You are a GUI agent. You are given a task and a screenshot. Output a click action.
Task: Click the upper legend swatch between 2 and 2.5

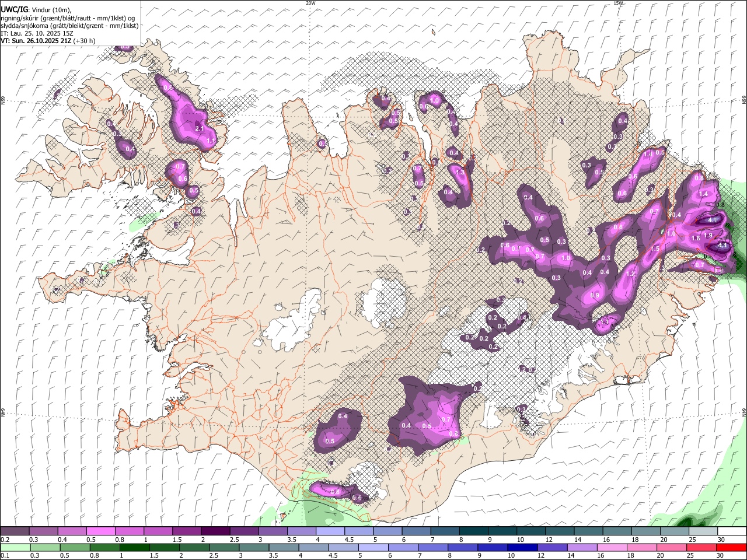(215, 531)
